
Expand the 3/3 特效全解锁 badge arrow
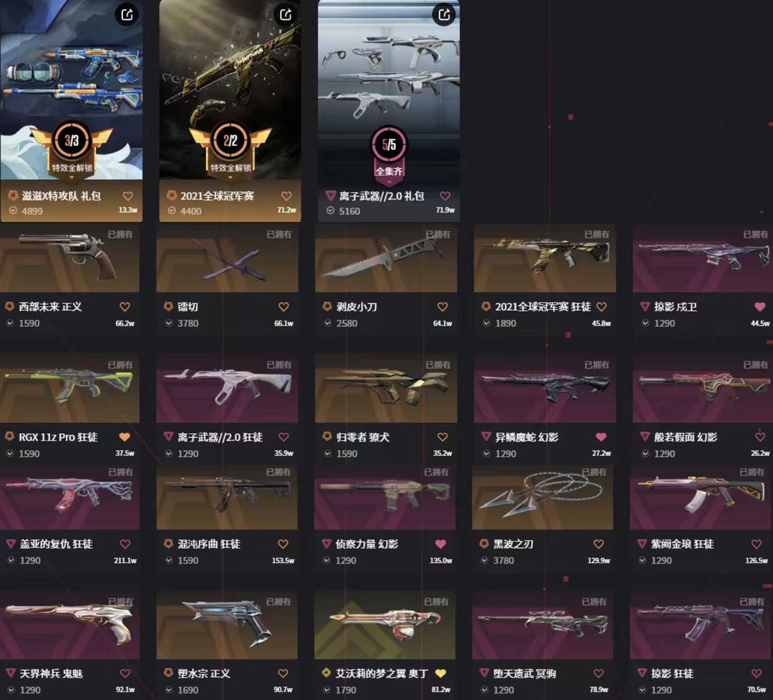pos(72,178)
